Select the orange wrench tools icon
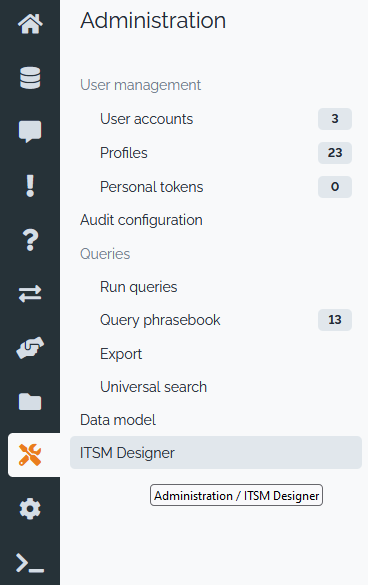 [x=30, y=455]
